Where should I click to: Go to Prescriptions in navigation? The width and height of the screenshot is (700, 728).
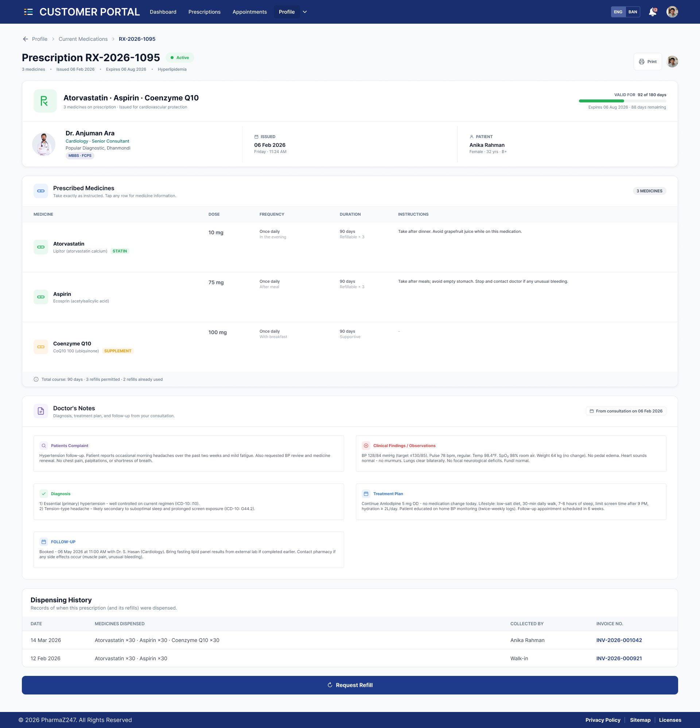tap(205, 12)
